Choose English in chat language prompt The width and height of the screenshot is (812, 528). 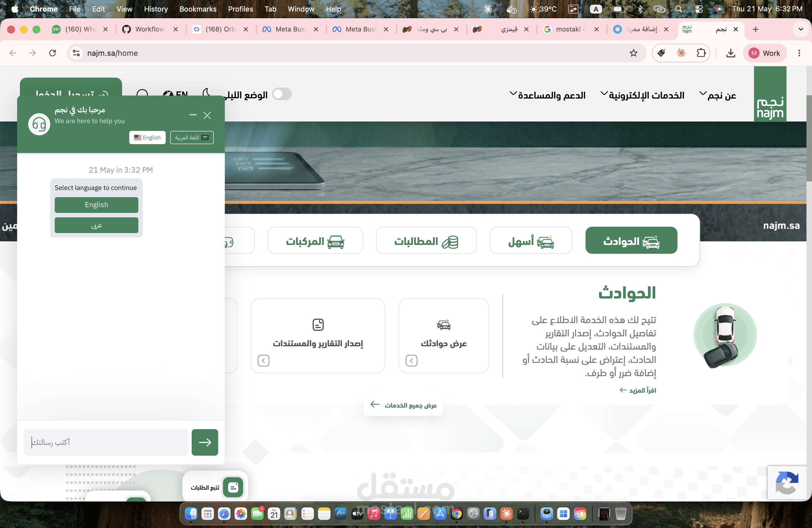click(97, 205)
